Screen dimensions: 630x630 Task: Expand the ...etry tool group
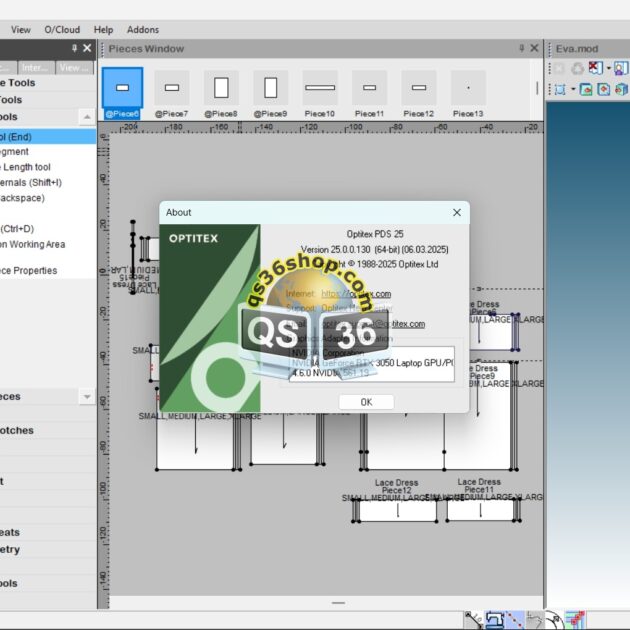[x=48, y=549]
